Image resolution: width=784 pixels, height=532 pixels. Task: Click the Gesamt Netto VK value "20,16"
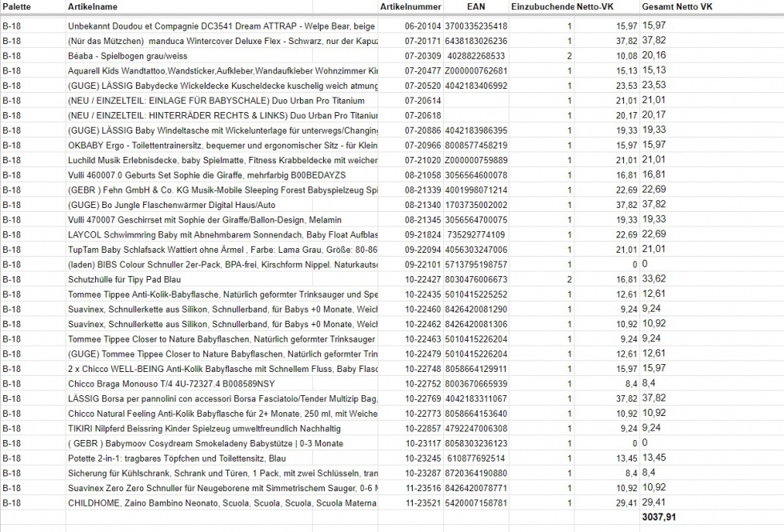point(654,55)
